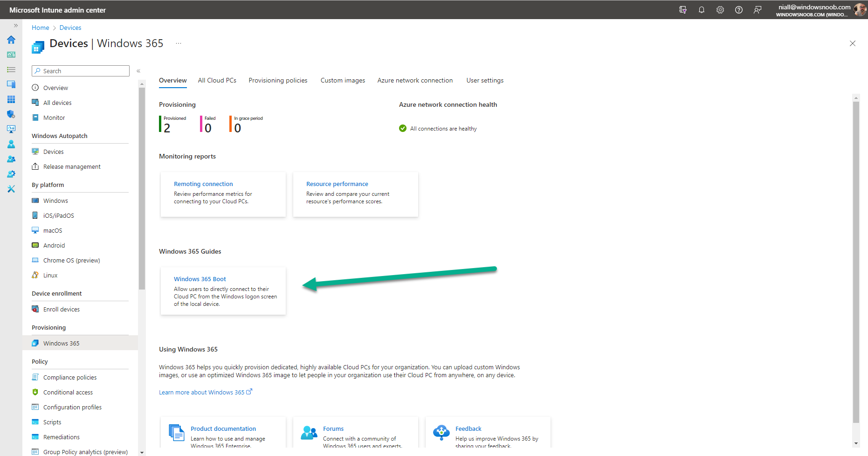Open the Devices icon in left rail

(11, 84)
